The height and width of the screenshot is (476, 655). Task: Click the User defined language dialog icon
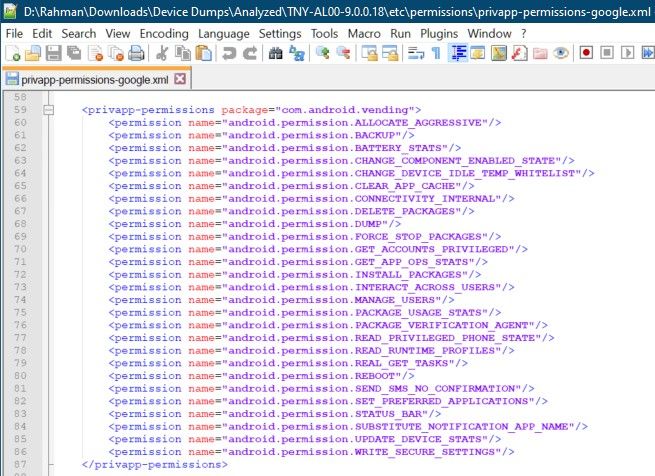coord(478,53)
